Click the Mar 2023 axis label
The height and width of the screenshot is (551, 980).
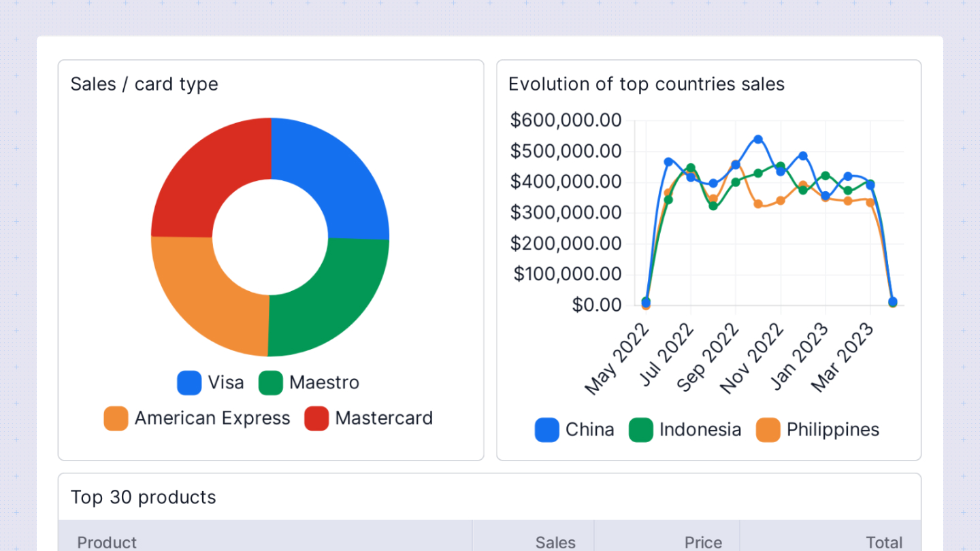[843, 358]
